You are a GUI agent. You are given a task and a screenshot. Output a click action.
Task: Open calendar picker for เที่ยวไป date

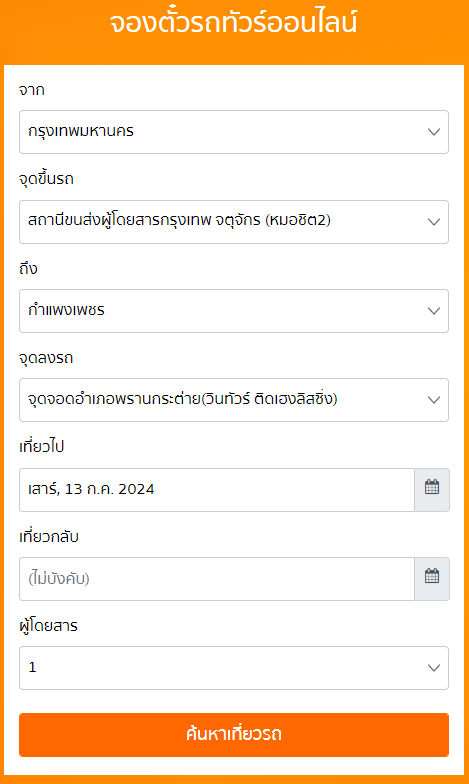click(x=432, y=490)
